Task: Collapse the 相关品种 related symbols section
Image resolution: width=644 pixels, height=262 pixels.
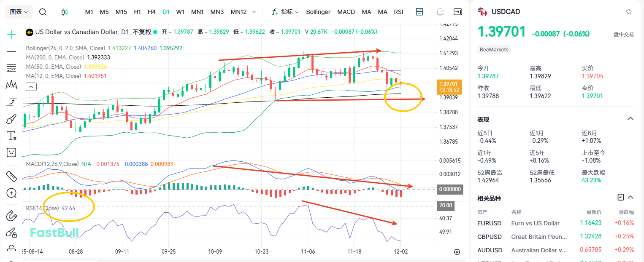Action: pyautogui.click(x=630, y=197)
